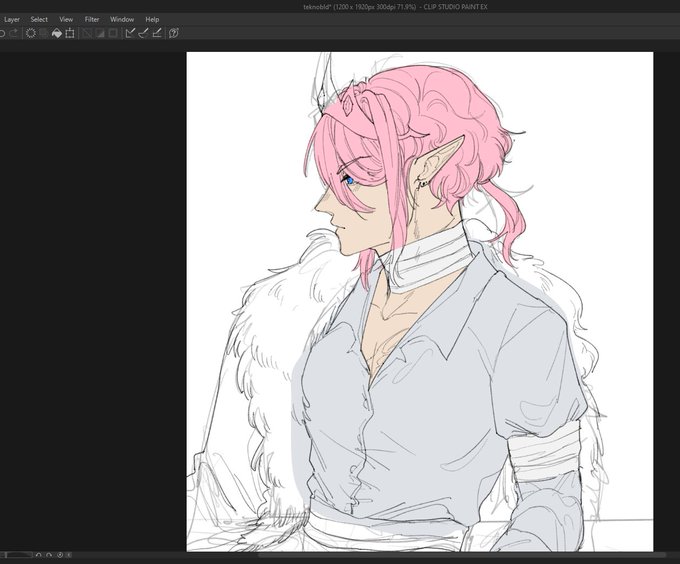Open the Window menu

(122, 20)
